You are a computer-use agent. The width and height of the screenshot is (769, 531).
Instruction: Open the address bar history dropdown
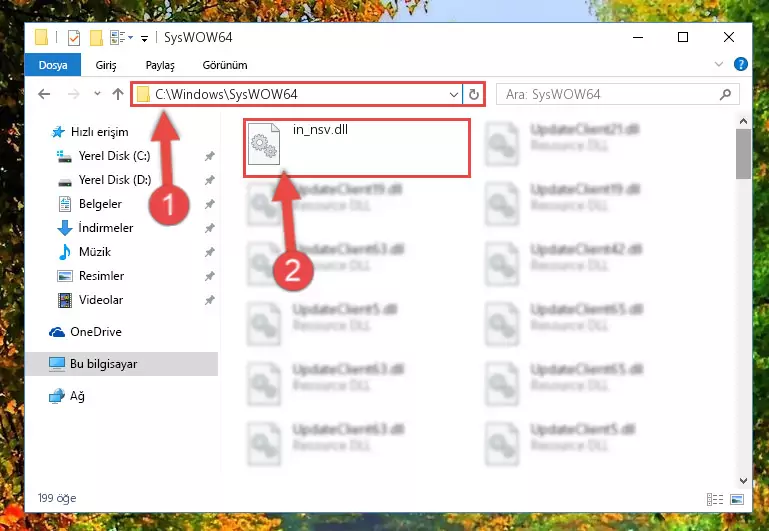(454, 95)
